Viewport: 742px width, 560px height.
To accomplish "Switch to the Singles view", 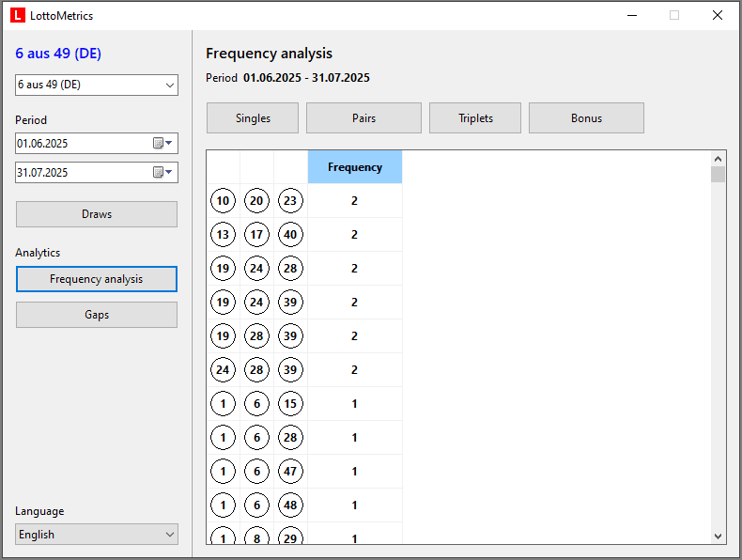I will click(253, 117).
